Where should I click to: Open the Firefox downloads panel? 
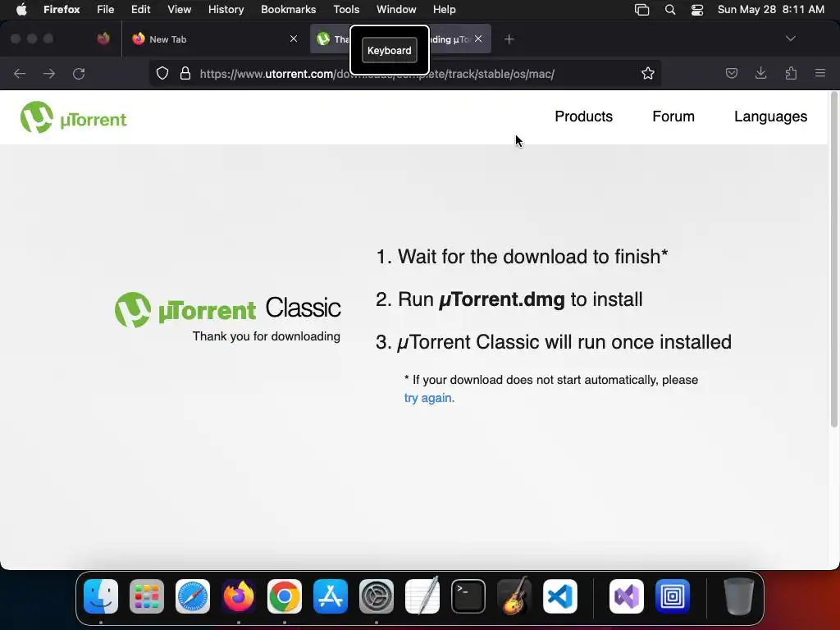coord(760,73)
